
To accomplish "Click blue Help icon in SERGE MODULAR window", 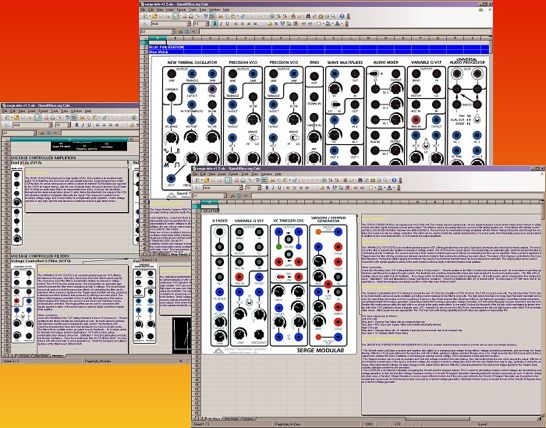I will [394, 180].
